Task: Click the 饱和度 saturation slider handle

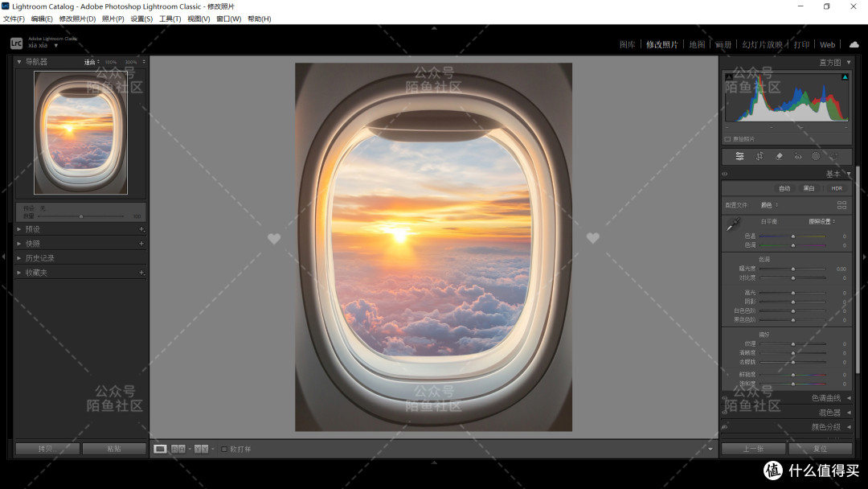Action: [793, 384]
